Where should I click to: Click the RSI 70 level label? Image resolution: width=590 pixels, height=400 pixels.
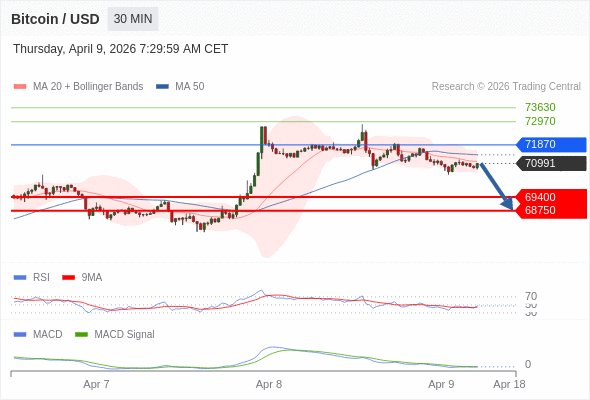pyautogui.click(x=531, y=296)
